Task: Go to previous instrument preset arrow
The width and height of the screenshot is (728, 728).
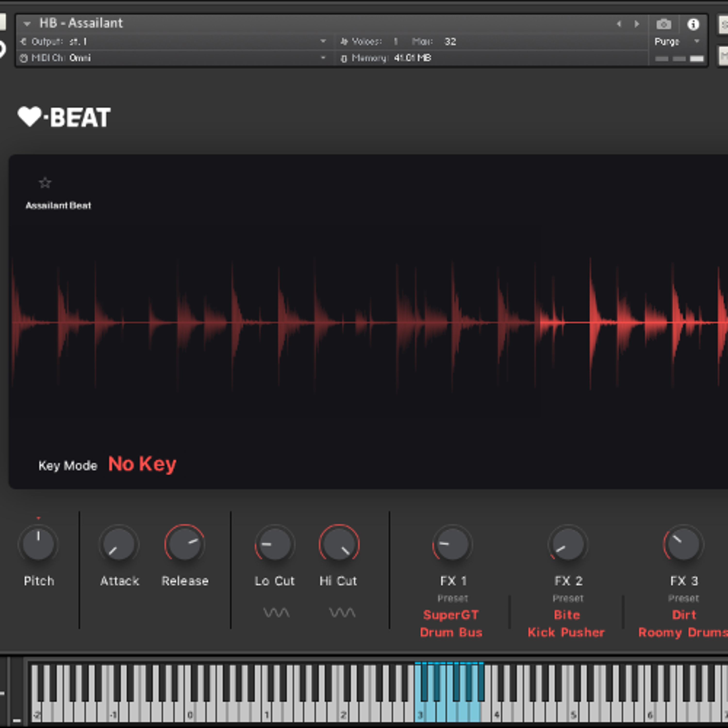Action: click(x=619, y=24)
